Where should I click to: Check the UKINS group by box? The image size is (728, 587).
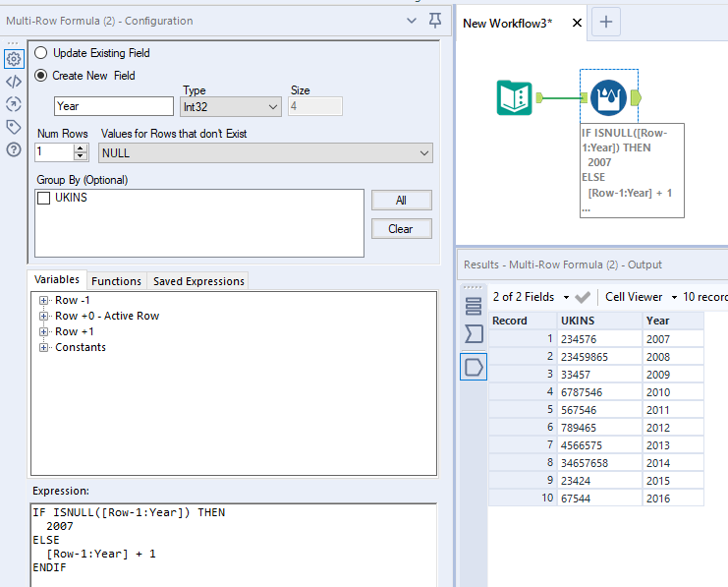(43, 198)
